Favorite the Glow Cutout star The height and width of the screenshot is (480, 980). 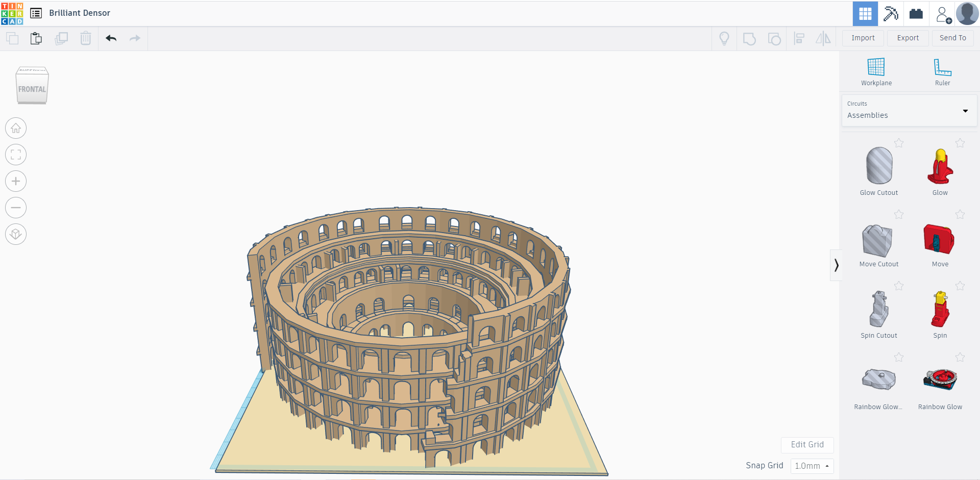tap(899, 143)
